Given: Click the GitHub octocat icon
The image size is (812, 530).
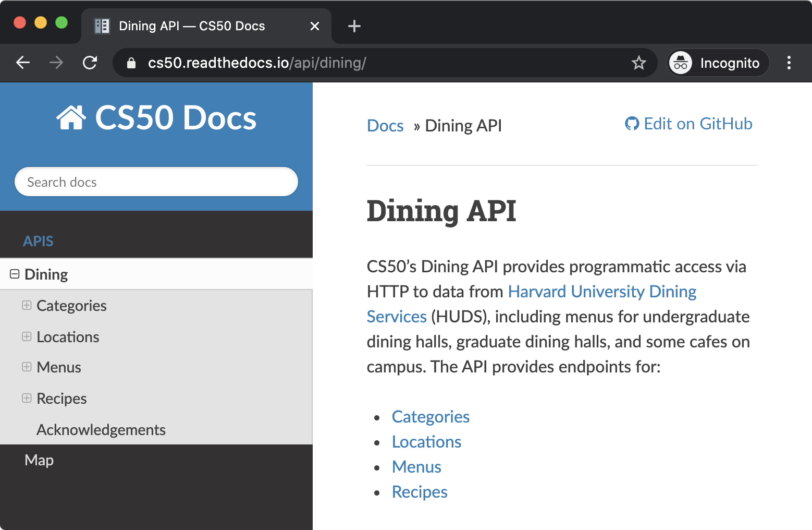Looking at the screenshot, I should pos(632,124).
